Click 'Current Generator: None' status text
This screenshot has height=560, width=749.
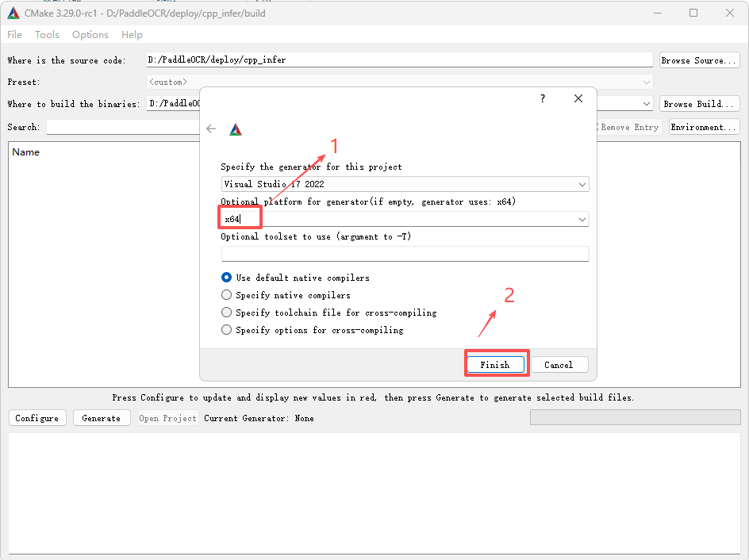259,418
